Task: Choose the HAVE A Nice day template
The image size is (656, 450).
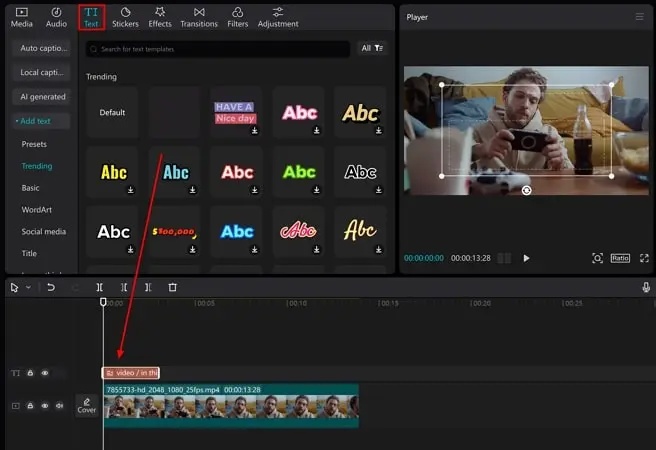Action: [x=235, y=112]
